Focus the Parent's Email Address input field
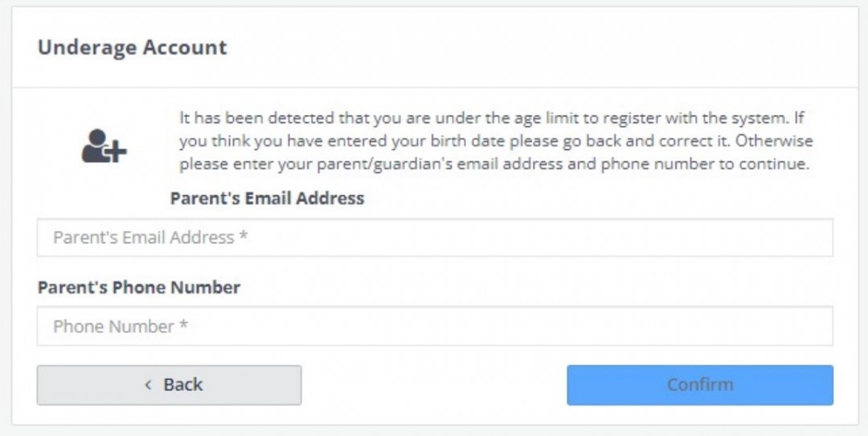This screenshot has height=436, width=868. [435, 238]
